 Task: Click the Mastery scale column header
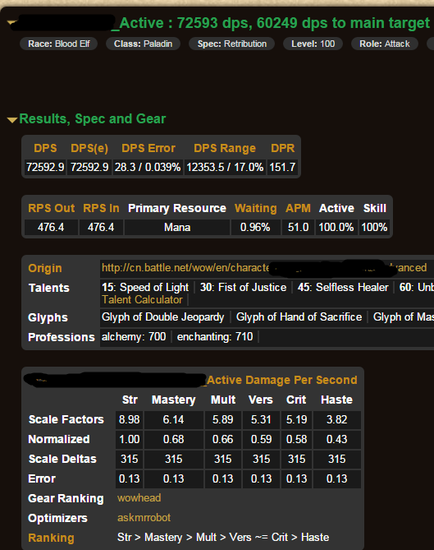[x=174, y=400]
